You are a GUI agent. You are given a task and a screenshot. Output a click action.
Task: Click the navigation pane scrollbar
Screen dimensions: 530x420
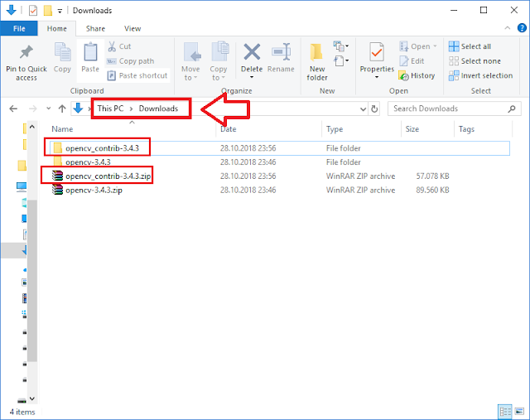(x=32, y=281)
